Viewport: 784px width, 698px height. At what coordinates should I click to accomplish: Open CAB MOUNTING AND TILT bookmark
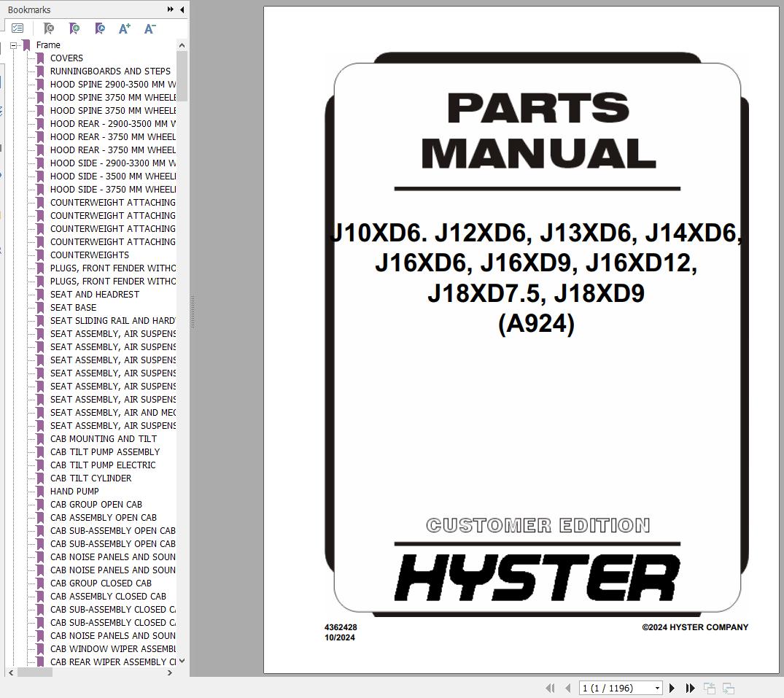coord(104,438)
